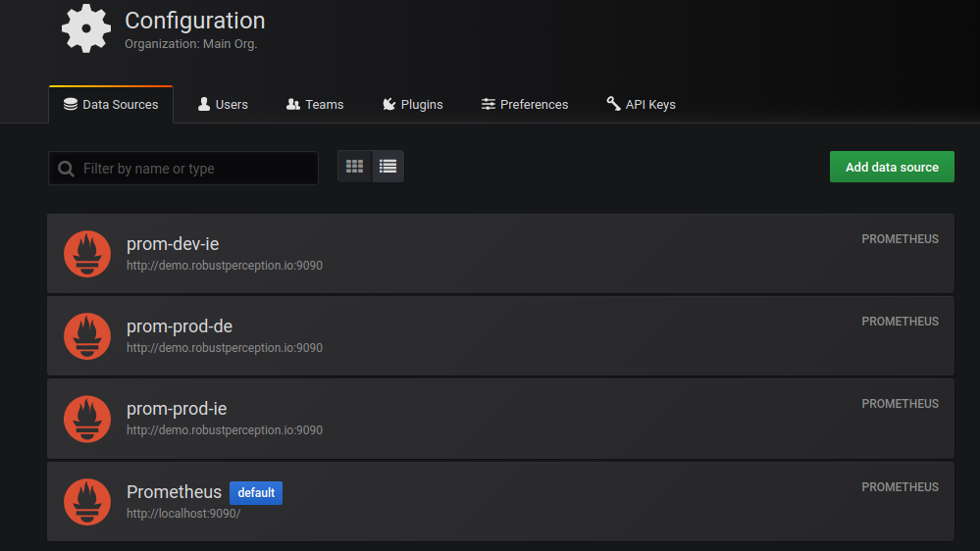
Task: Switch to list view layout
Action: coord(387,166)
